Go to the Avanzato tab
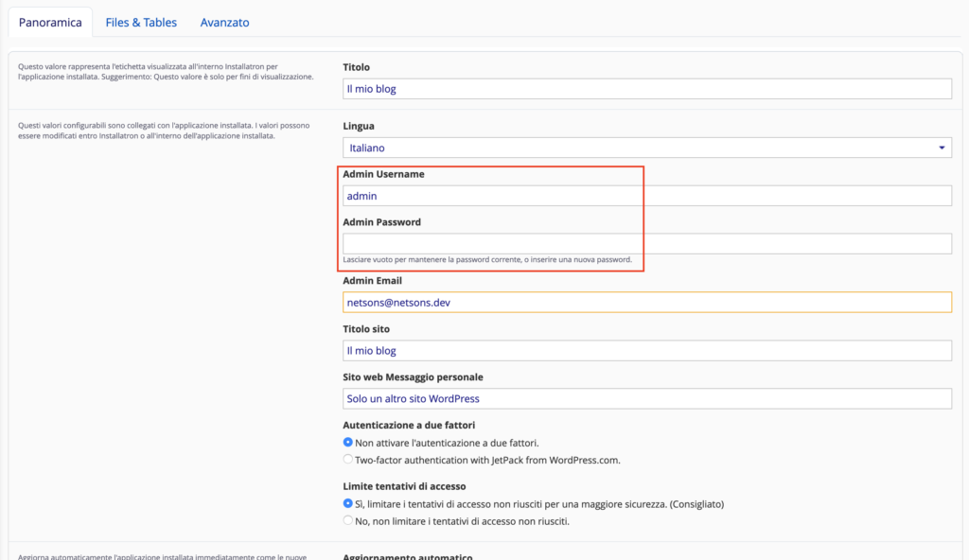Image resolution: width=969 pixels, height=560 pixels. click(x=224, y=22)
